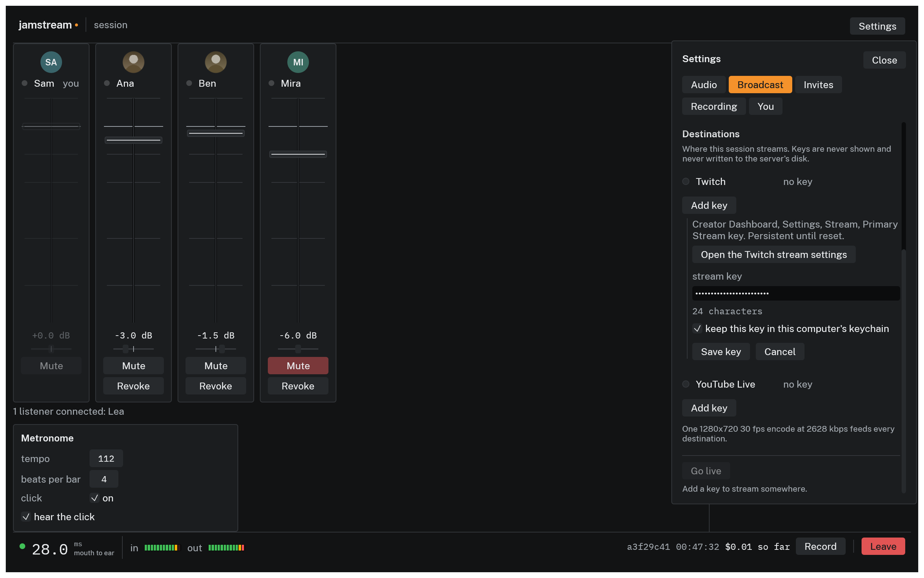The image size is (924, 578).
Task: Click Ben's volume fader handle
Action: tap(216, 133)
